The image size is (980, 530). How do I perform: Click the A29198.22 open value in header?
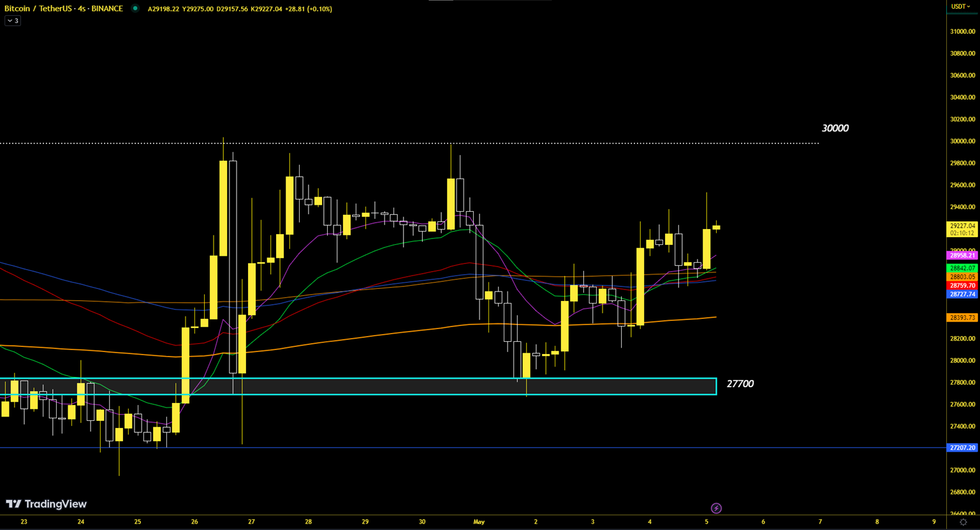(163, 9)
